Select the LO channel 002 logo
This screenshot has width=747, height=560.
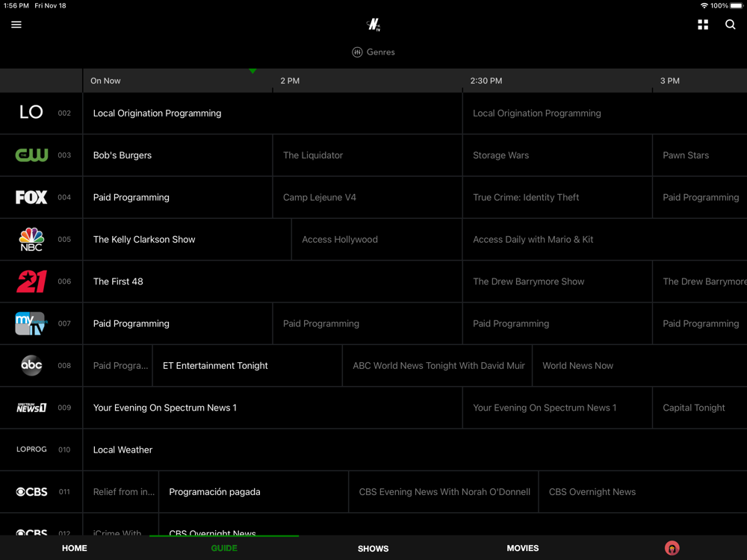(x=31, y=113)
